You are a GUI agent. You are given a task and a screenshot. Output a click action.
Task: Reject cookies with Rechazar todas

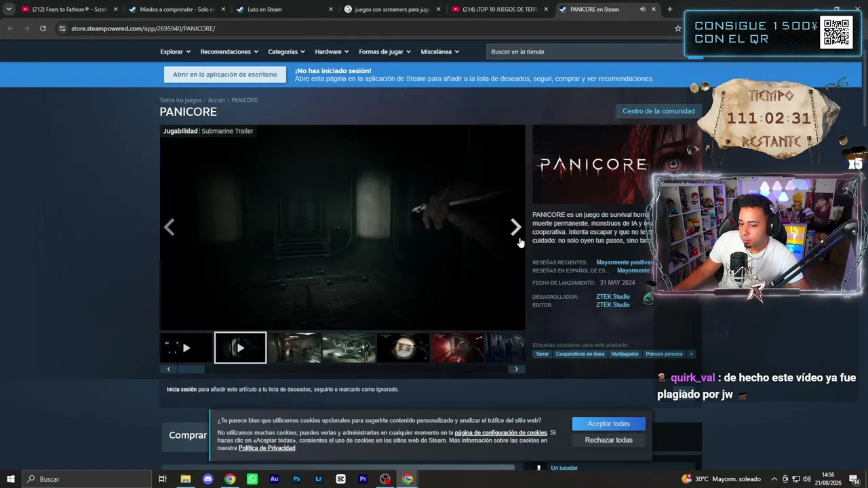tap(608, 440)
